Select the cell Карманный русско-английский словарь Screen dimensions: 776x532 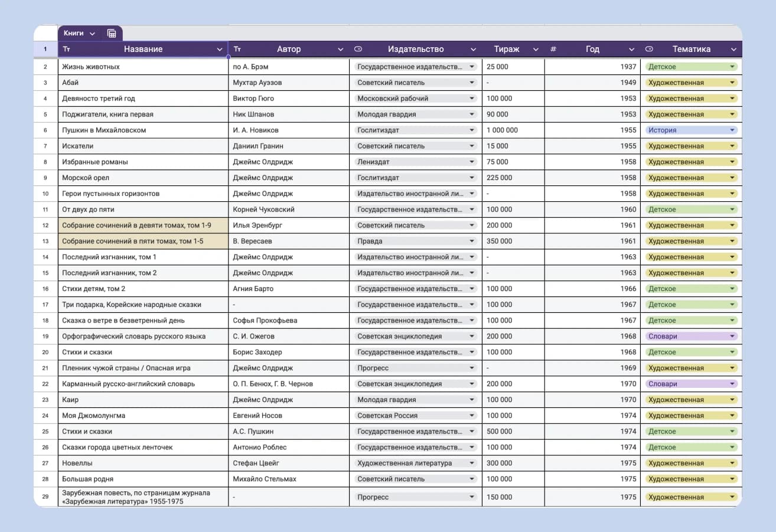(143, 384)
